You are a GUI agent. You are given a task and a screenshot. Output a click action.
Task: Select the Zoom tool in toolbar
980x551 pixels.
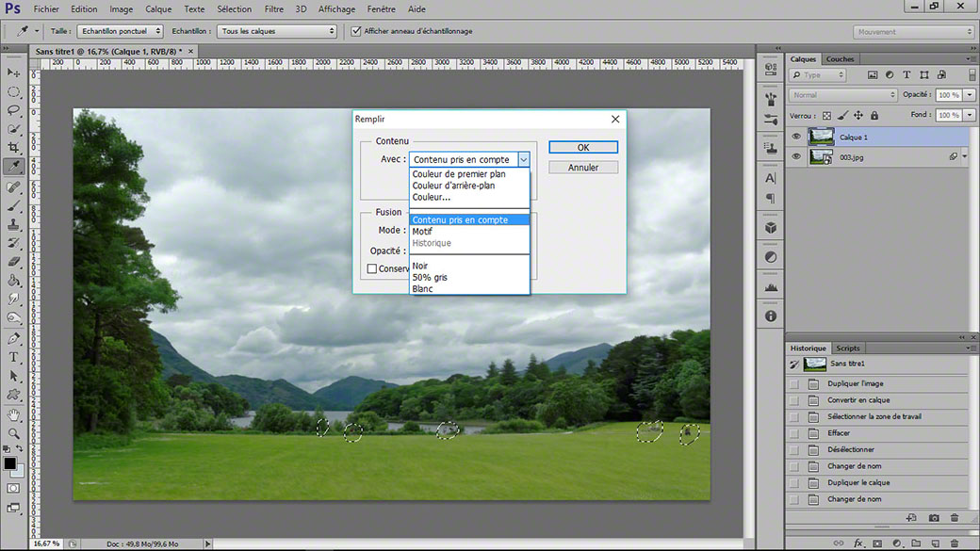[13, 433]
